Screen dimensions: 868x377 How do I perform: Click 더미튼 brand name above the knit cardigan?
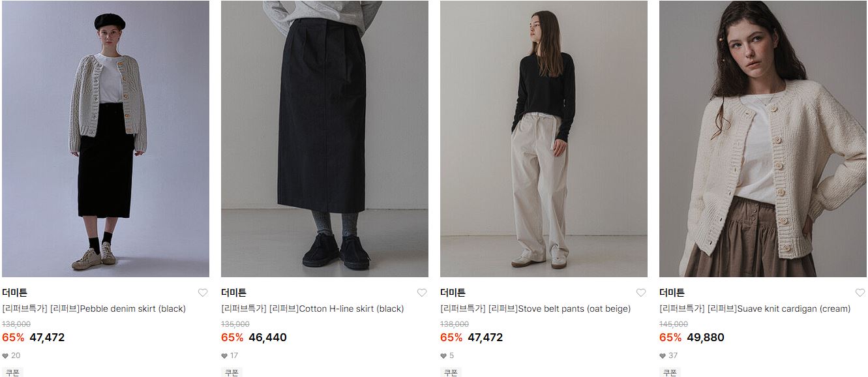click(672, 293)
